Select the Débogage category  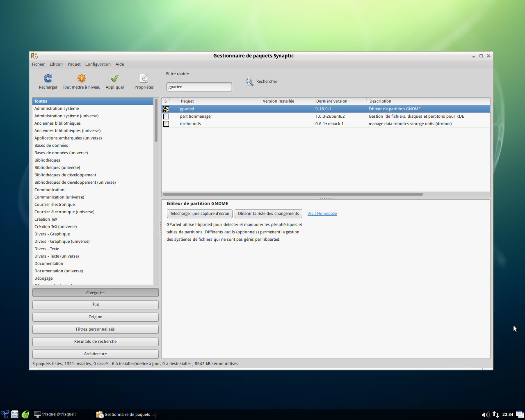[93, 278]
